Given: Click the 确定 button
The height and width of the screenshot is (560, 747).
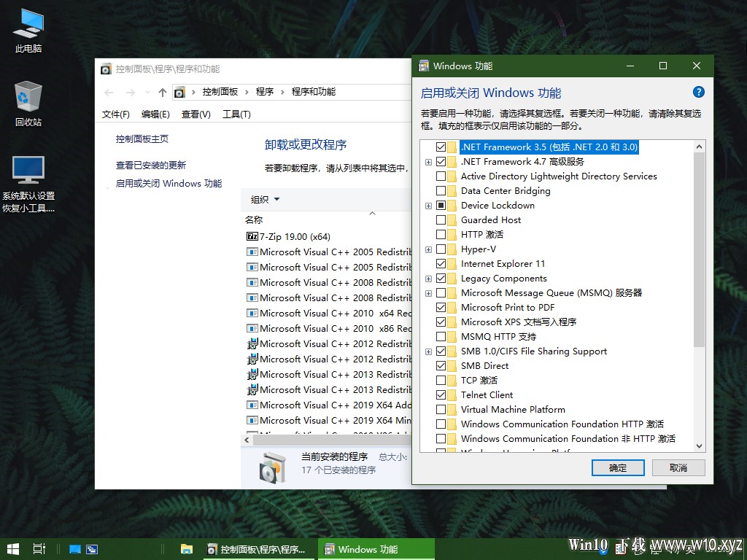Looking at the screenshot, I should 618,467.
